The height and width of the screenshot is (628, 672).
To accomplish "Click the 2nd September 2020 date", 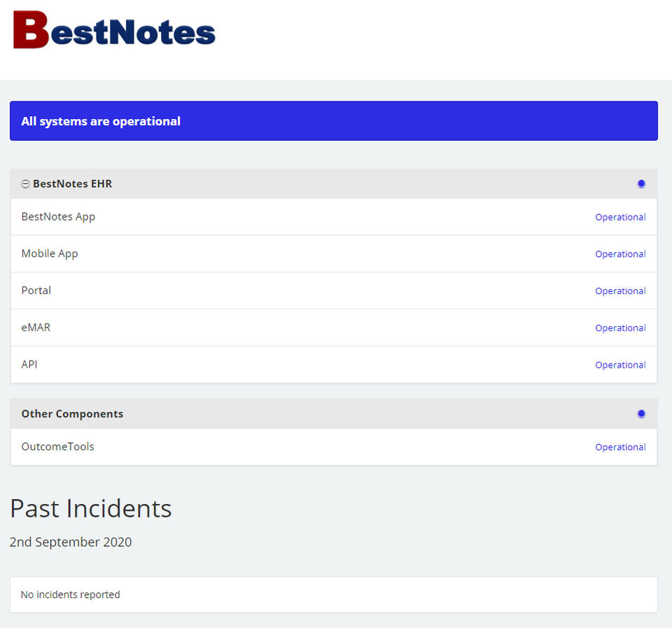I will tap(71, 543).
